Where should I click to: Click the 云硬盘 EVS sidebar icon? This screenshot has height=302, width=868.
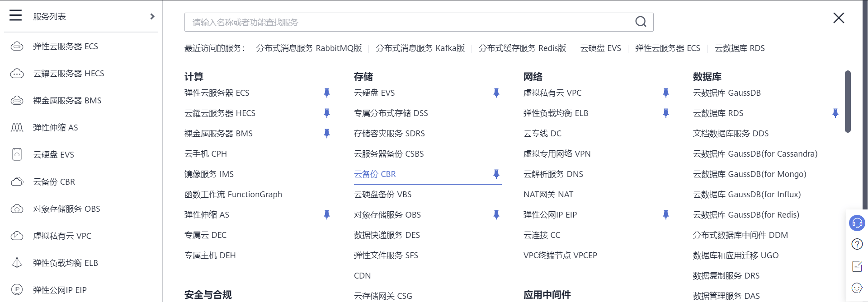pos(17,154)
